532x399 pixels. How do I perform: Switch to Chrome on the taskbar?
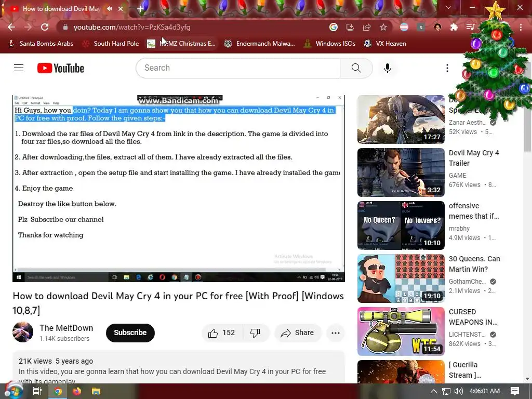click(58, 392)
